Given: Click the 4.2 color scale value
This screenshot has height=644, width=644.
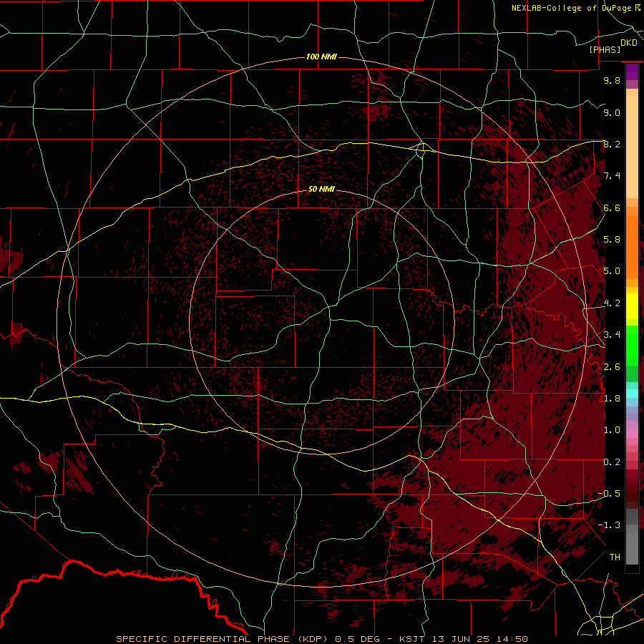Looking at the screenshot, I should [x=612, y=303].
